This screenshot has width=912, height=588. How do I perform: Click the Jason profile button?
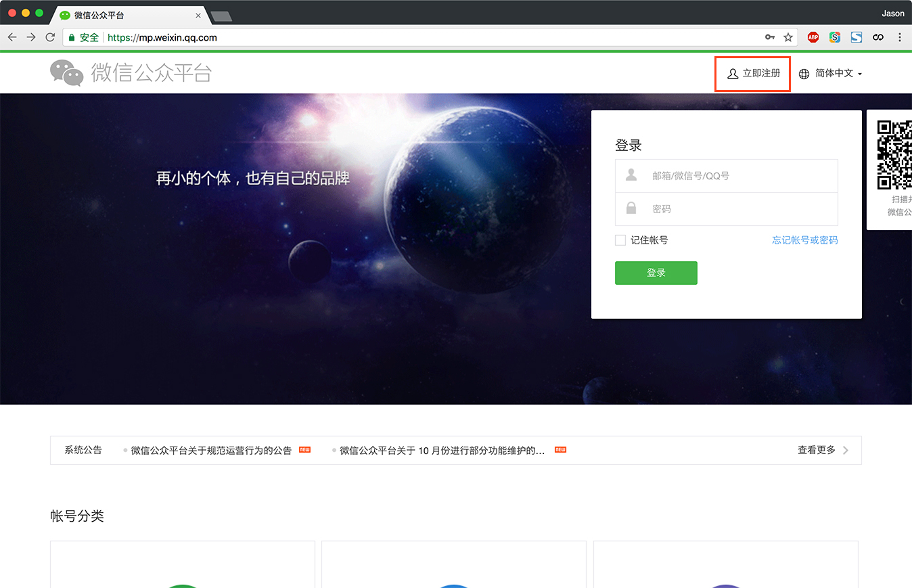point(893,14)
